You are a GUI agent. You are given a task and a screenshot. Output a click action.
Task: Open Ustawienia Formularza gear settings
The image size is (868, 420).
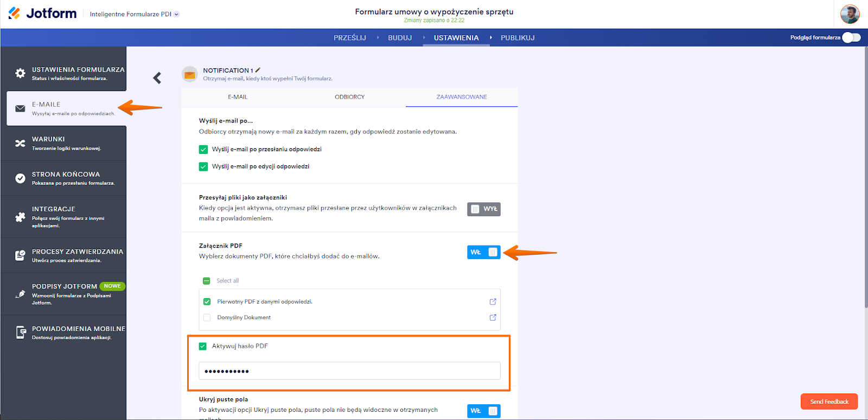20,73
